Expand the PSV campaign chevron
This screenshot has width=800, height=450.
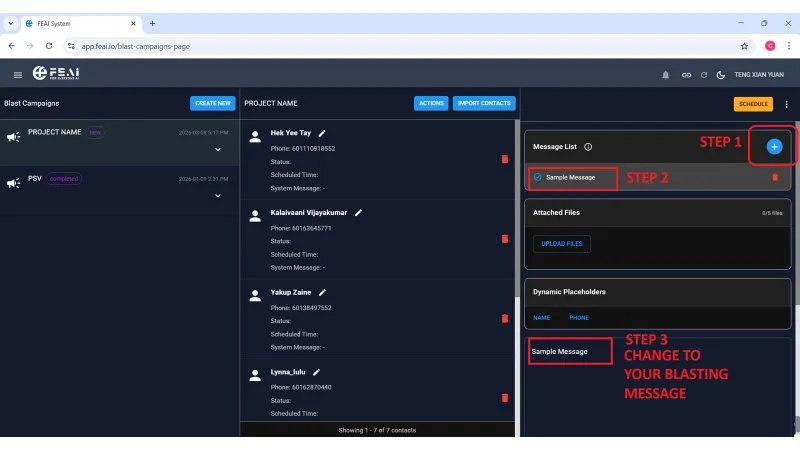coord(218,196)
